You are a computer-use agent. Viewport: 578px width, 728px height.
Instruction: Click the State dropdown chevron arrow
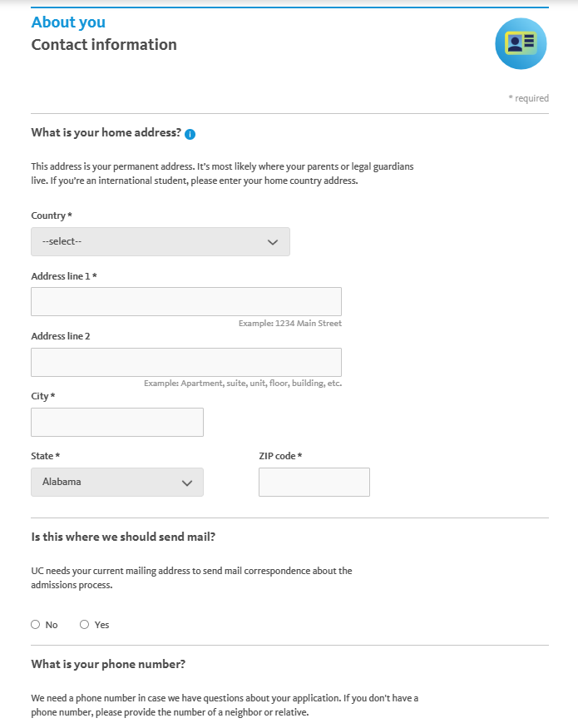(x=187, y=483)
